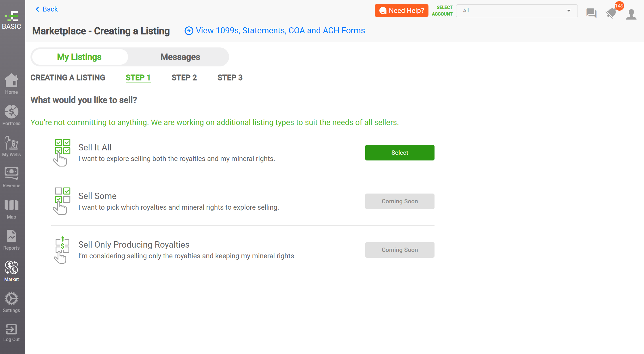The height and width of the screenshot is (354, 644).
Task: Select the Market trading icon
Action: tap(12, 269)
